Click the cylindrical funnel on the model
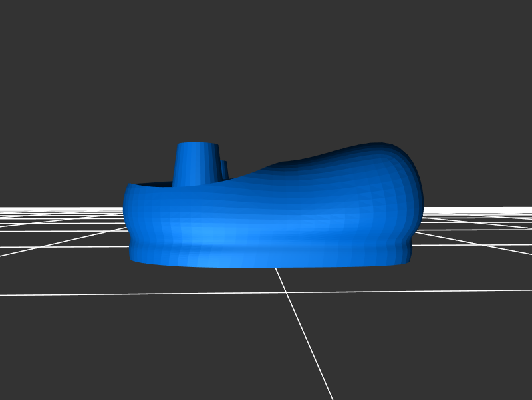532x400 pixels. (x=196, y=166)
